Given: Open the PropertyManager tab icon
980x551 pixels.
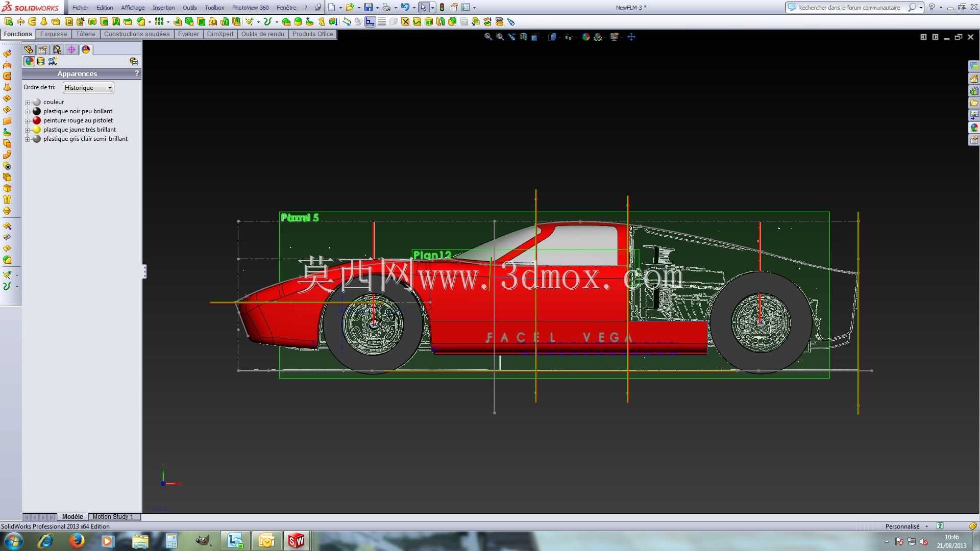Looking at the screenshot, I should (x=43, y=49).
